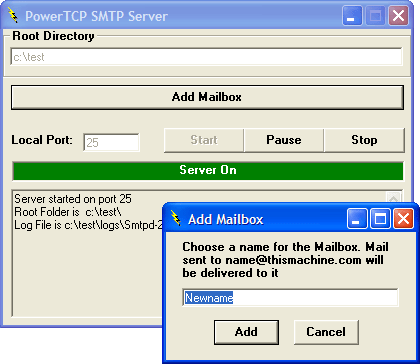Screen dimensions: 420x364
Task: Click the lightning icon in Add Mailbox title bar
Action: coord(176,218)
